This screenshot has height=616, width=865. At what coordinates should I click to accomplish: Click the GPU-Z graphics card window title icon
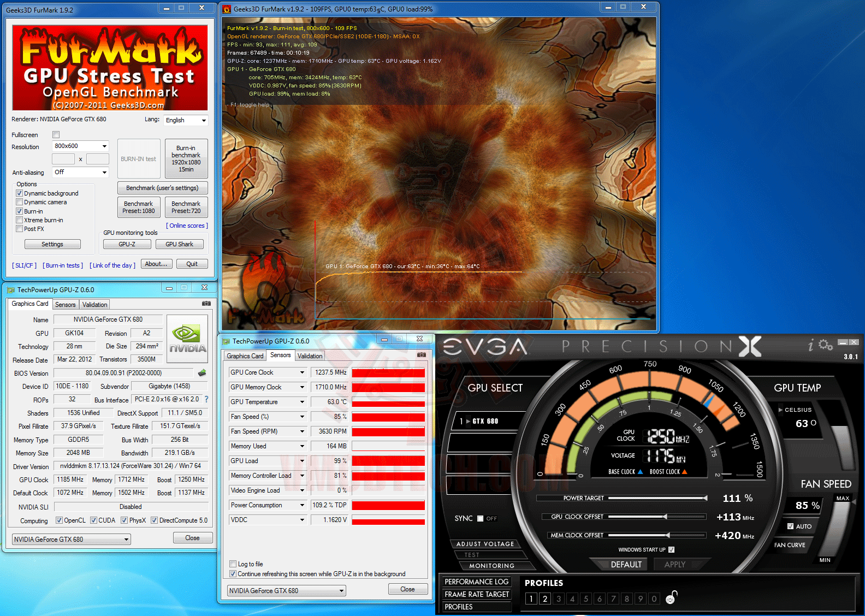[x=11, y=290]
